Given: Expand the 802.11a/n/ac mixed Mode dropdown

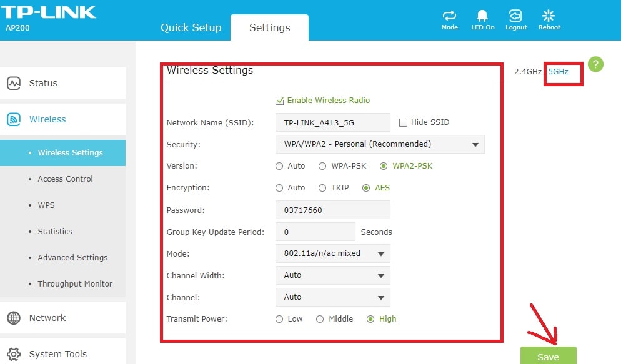Looking at the screenshot, I should (x=332, y=253).
